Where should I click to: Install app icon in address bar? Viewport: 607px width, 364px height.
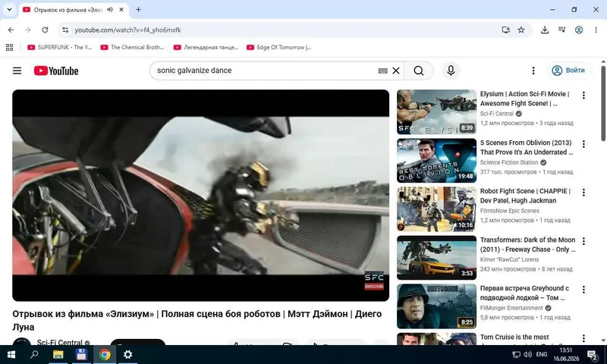tap(505, 30)
